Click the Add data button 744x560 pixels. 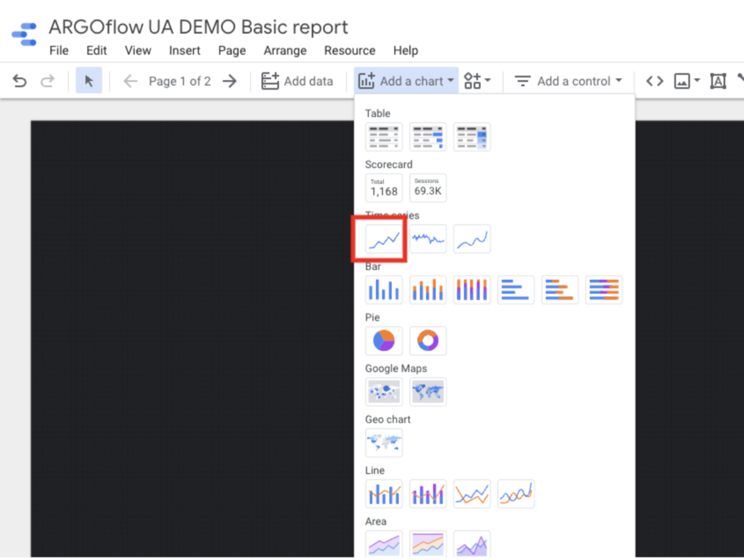[x=298, y=81]
